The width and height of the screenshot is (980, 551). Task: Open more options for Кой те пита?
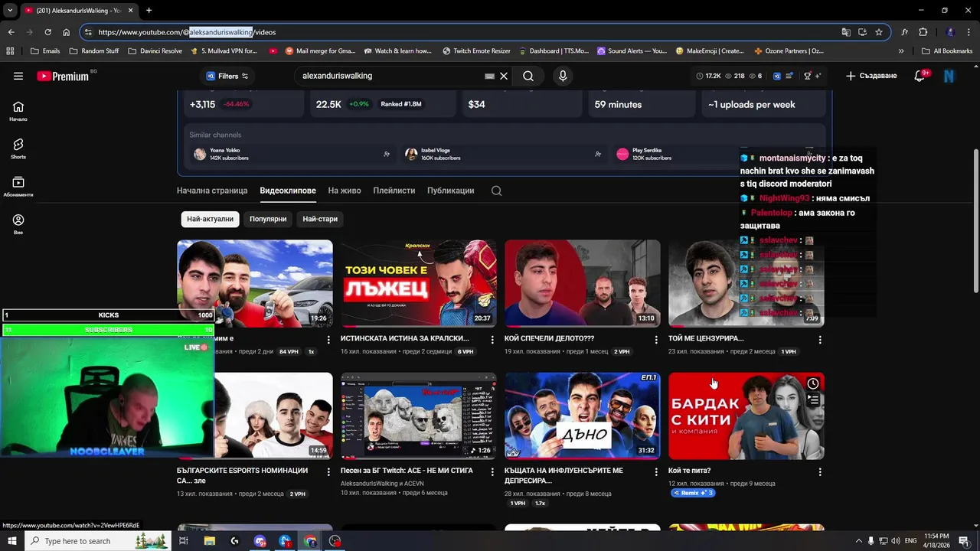point(820,471)
